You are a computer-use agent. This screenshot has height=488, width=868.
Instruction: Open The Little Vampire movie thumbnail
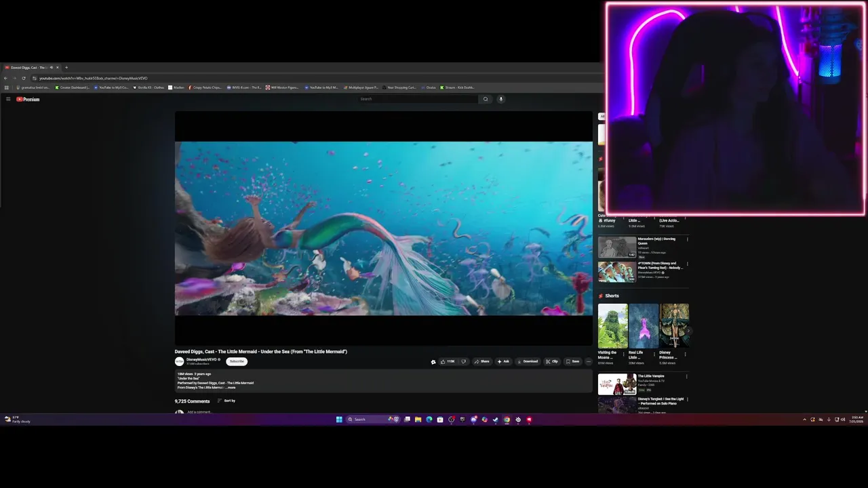coord(617,384)
